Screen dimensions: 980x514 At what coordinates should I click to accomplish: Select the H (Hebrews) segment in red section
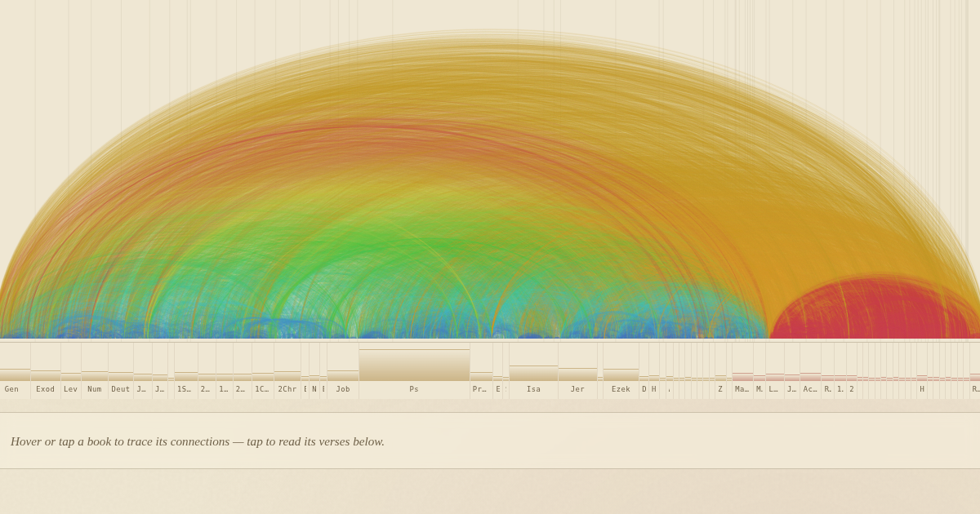[x=922, y=370]
